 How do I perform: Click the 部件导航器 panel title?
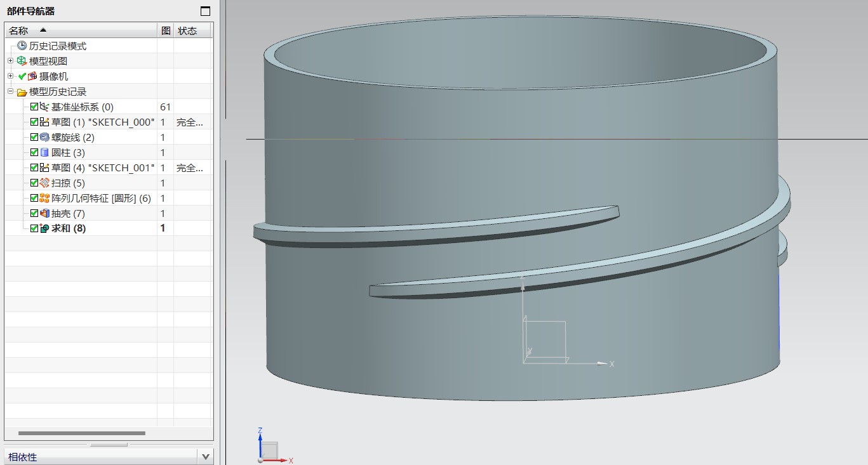tap(31, 11)
